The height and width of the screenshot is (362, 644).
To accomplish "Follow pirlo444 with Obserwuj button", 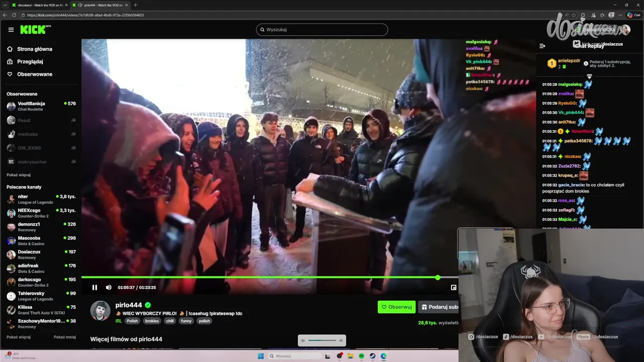I will (x=396, y=307).
